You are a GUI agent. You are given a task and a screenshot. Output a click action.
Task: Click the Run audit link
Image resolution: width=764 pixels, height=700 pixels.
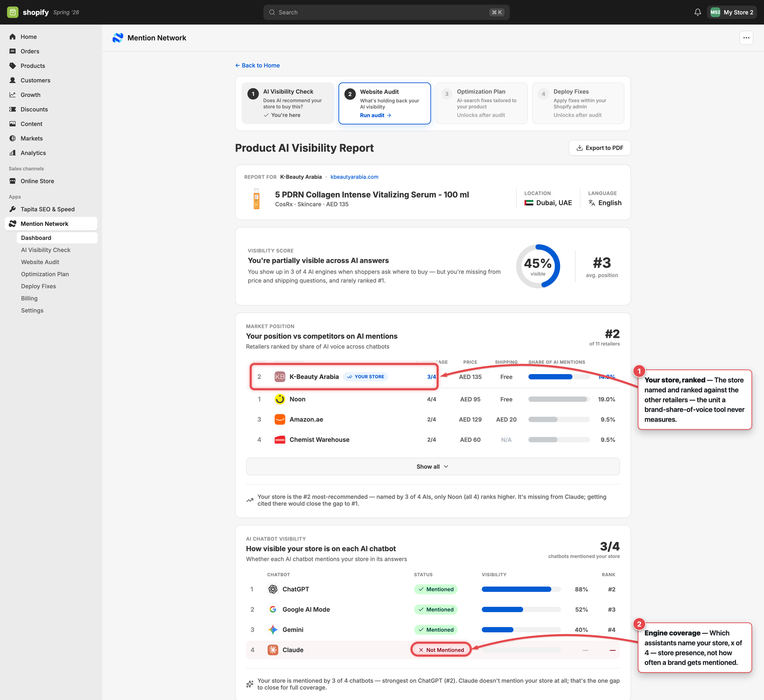point(376,115)
